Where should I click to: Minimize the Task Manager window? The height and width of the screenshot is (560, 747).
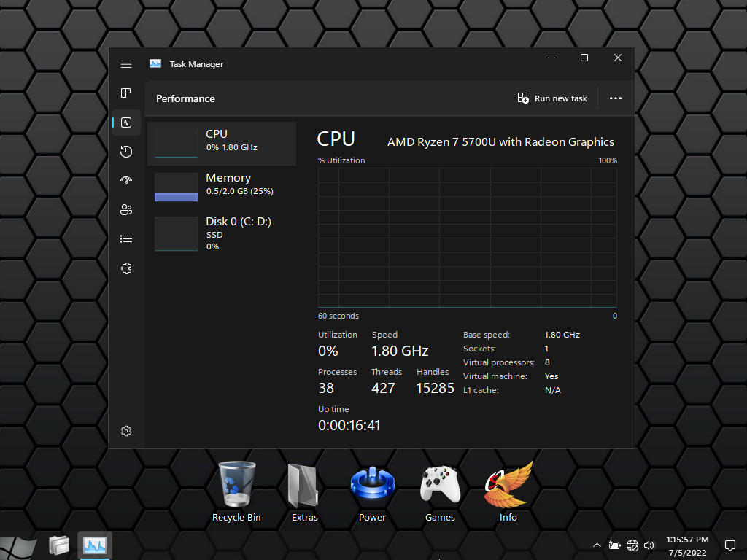point(551,58)
